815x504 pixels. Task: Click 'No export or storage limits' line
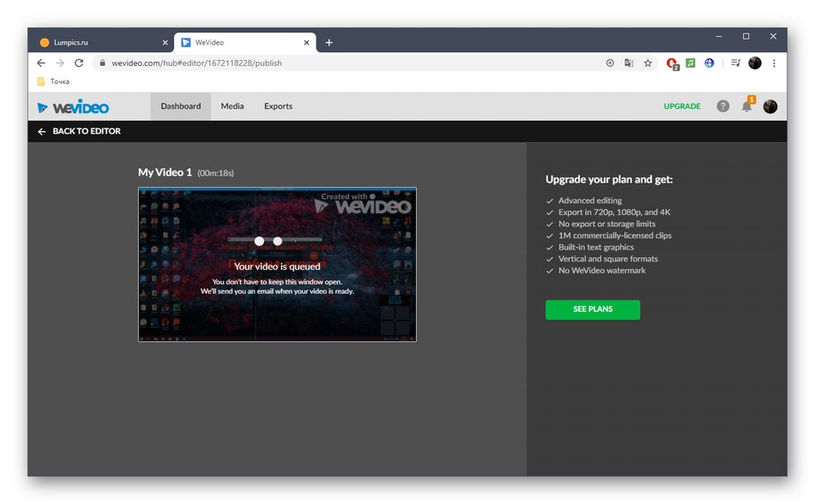pyautogui.click(x=607, y=224)
